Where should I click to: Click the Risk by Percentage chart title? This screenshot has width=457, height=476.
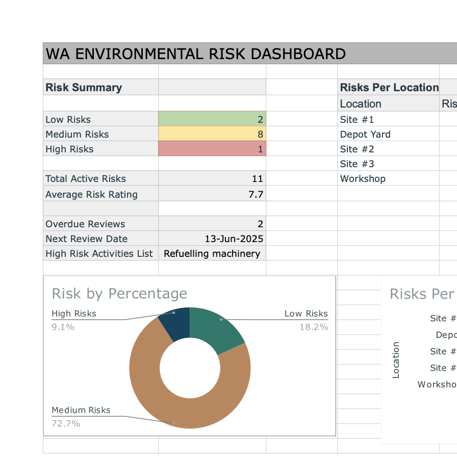point(119,294)
